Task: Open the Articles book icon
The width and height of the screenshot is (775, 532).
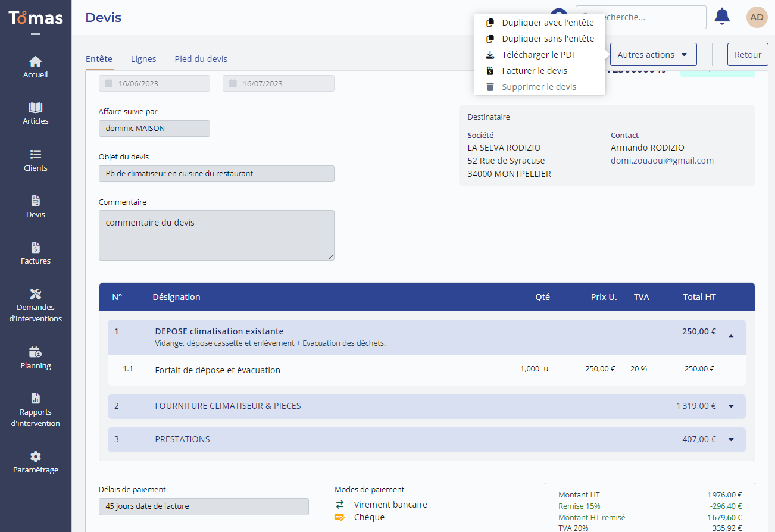Action: tap(36, 108)
